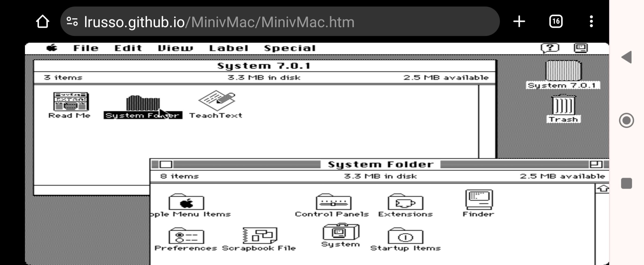Tap the Android home circle button

tap(627, 120)
